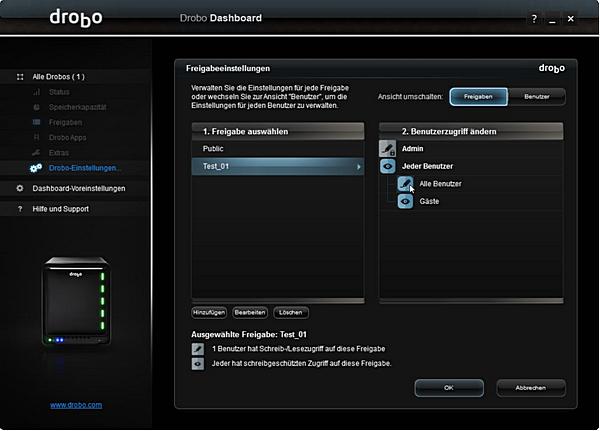Click the eye legend icon under Ausgewählte Freigabe
600x431 pixels.
click(198, 363)
